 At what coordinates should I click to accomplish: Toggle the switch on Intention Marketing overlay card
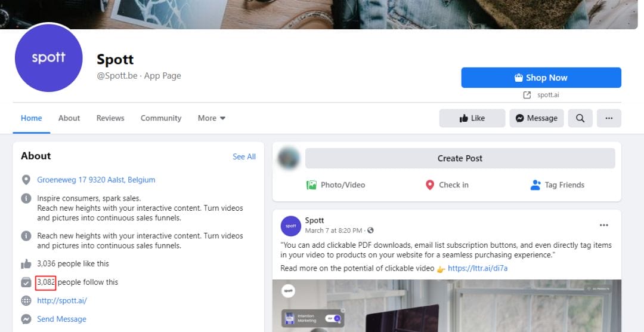coord(333,318)
